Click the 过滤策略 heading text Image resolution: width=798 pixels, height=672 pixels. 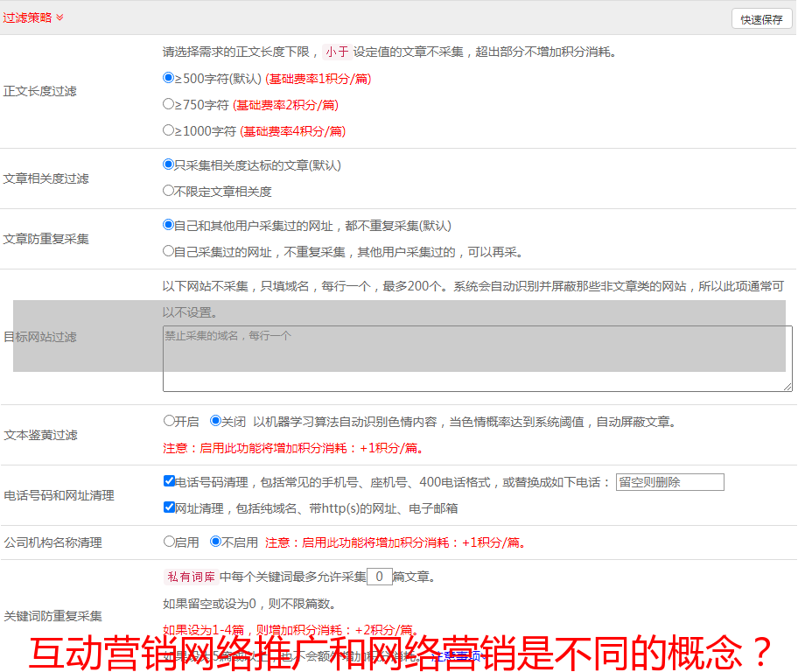click(27, 17)
